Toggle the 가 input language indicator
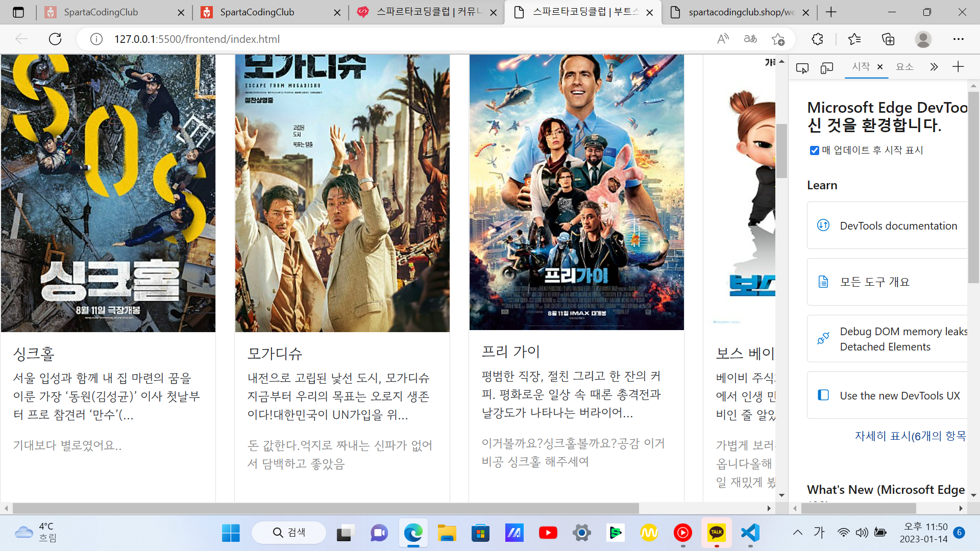 click(x=819, y=533)
